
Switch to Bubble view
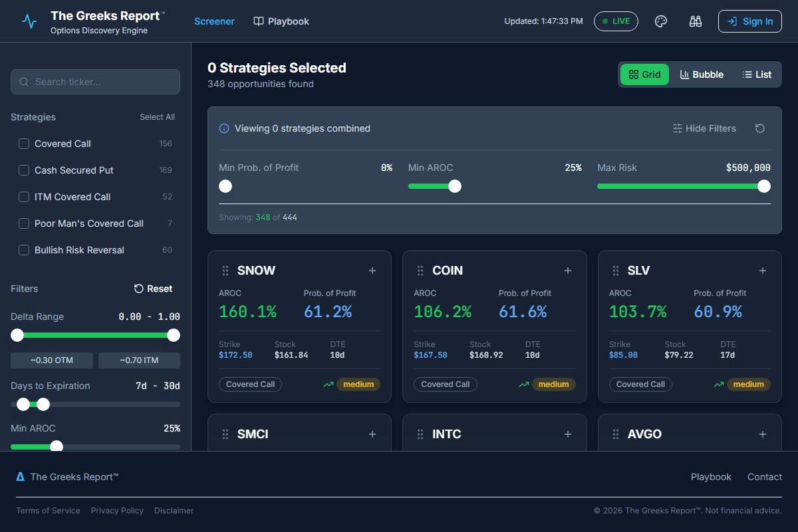tap(702, 74)
